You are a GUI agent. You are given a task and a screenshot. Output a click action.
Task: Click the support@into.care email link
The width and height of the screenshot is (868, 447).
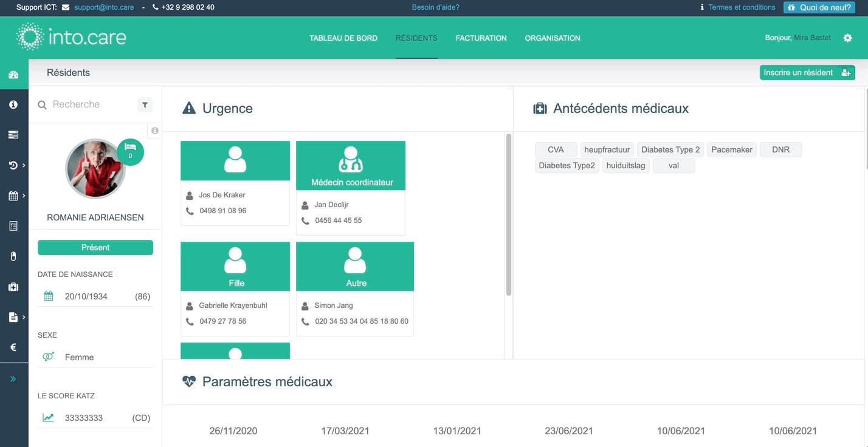coord(103,7)
